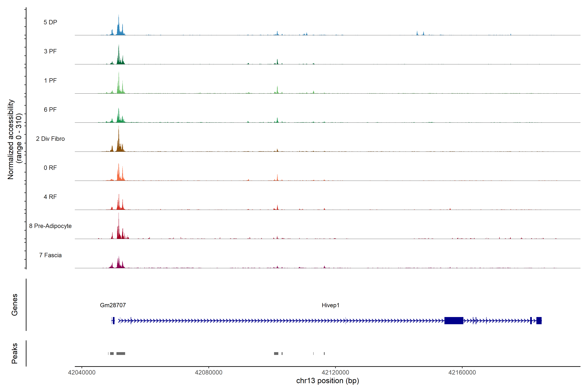Click the gray peak bar mid-Hivep1 intron
Screen dimensions: 588x392
276,353
